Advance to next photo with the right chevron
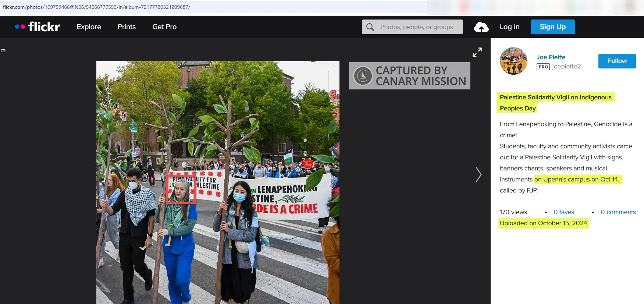 [478, 174]
